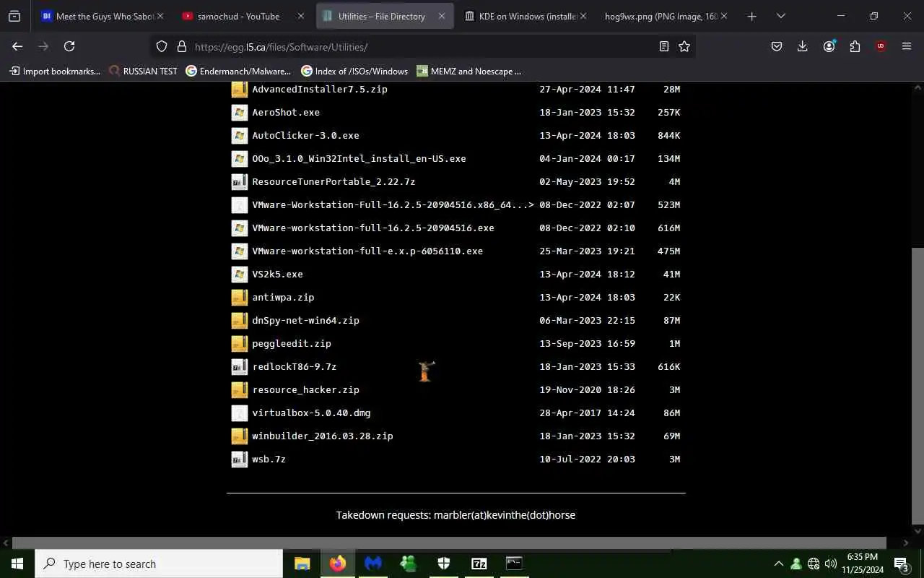Open 7-Zip from the taskbar
924x578 pixels.
pyautogui.click(x=479, y=564)
